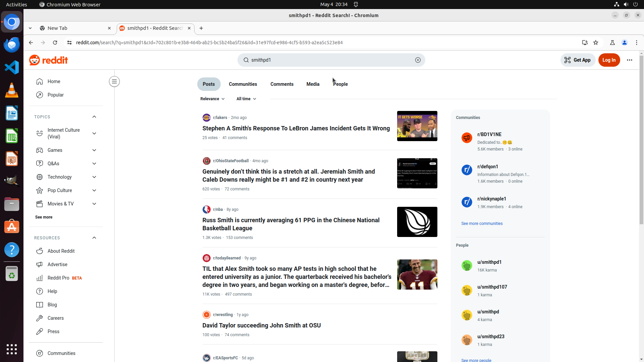This screenshot has width=644, height=362.
Task: Switch to the People tab
Action: tap(340, 84)
